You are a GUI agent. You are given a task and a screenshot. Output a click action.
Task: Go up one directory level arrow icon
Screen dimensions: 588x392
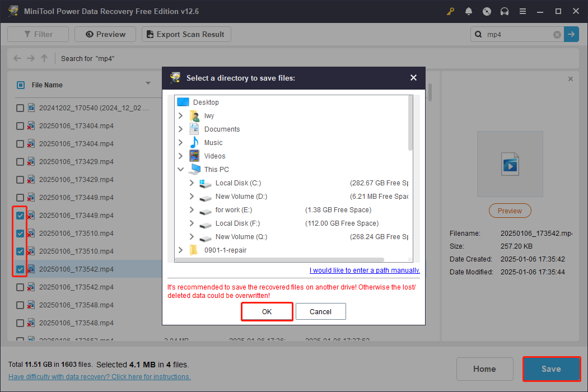click(x=44, y=58)
